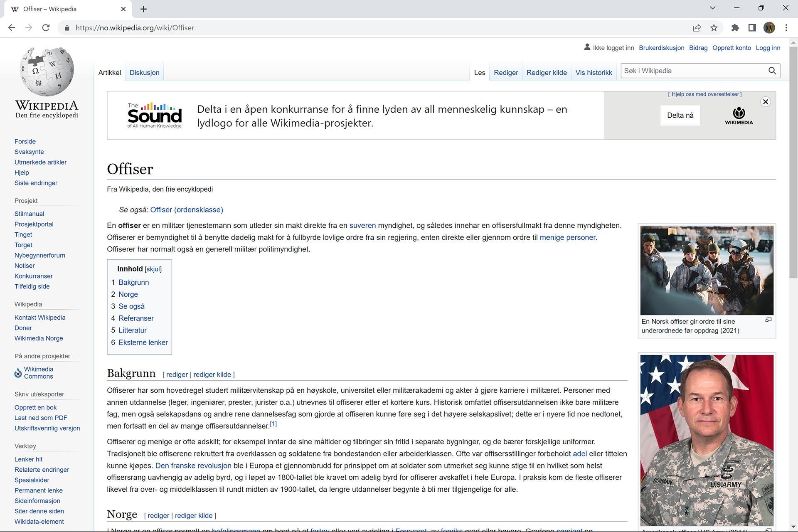Screen dimensions: 798x532
Task: Click the browser address bar URL
Action: click(135, 28)
